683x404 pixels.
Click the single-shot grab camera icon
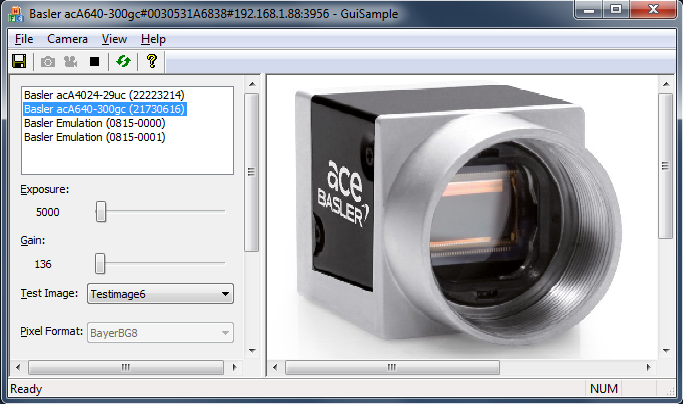48,61
